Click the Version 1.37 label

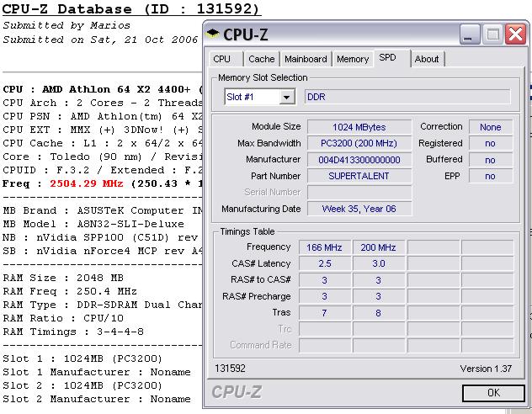(486, 369)
